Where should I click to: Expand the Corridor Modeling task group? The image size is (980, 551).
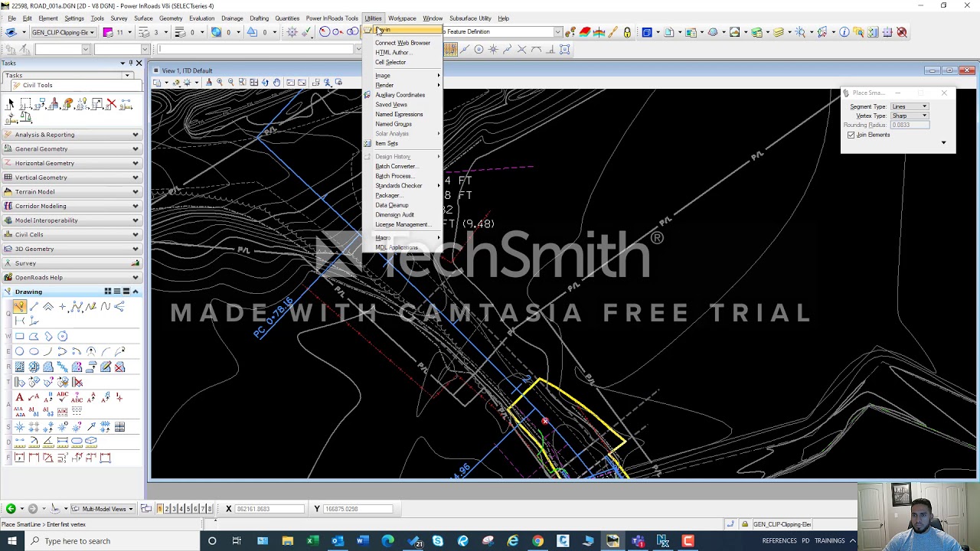click(x=70, y=206)
